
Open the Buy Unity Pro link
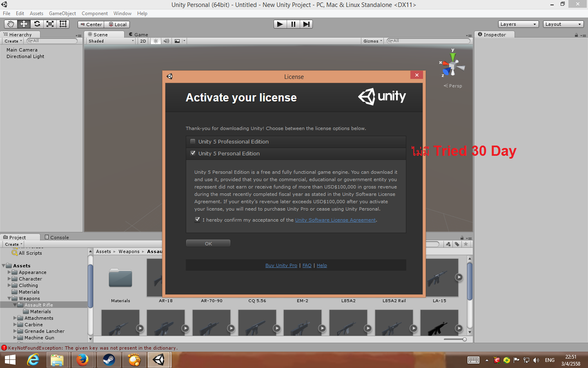(x=281, y=265)
